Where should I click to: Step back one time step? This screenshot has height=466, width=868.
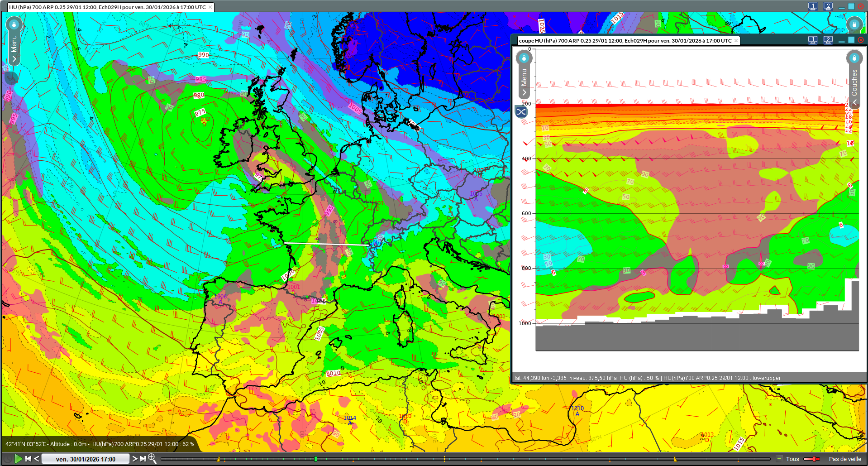coord(37,459)
